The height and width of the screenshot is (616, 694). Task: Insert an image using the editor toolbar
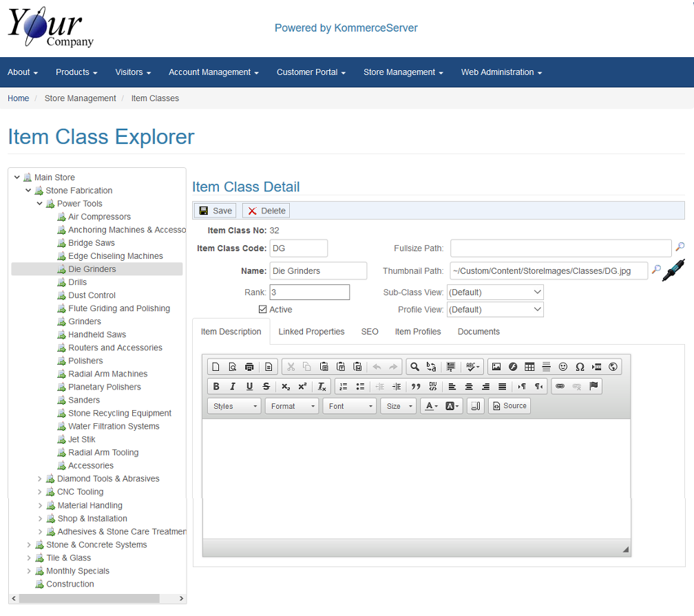(x=496, y=367)
